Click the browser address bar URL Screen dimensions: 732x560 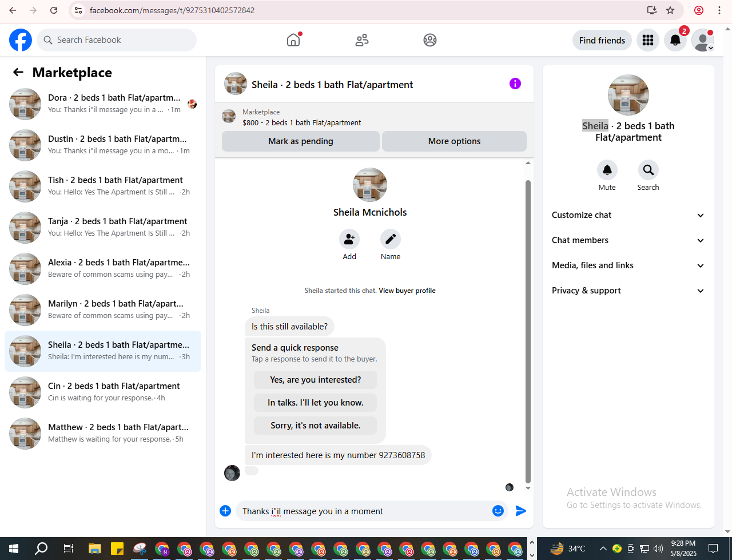click(172, 10)
